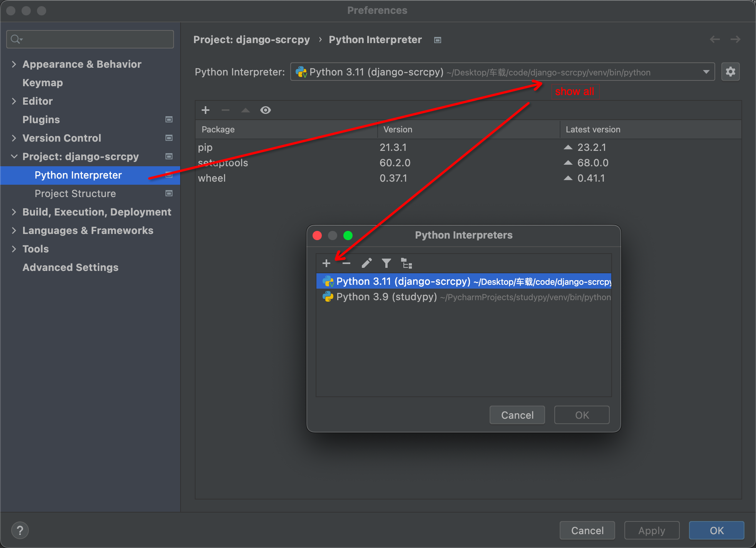Screen dimensions: 756x548
Task: Click pip version 21.3.1 cell
Action: [x=393, y=147]
